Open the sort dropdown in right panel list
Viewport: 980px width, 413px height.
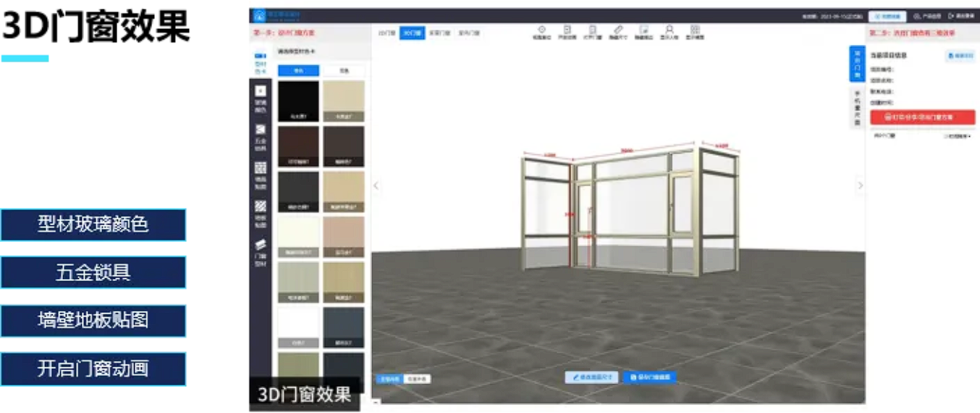[x=957, y=135]
